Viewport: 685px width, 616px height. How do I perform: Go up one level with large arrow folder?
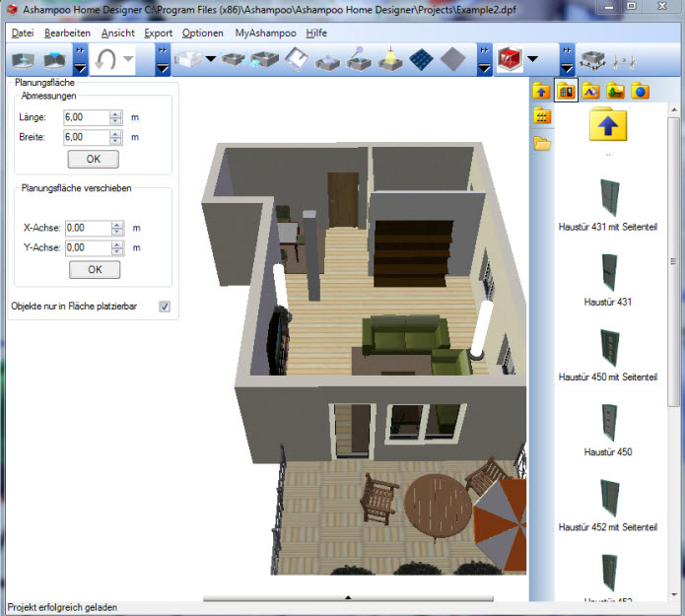pos(608,124)
